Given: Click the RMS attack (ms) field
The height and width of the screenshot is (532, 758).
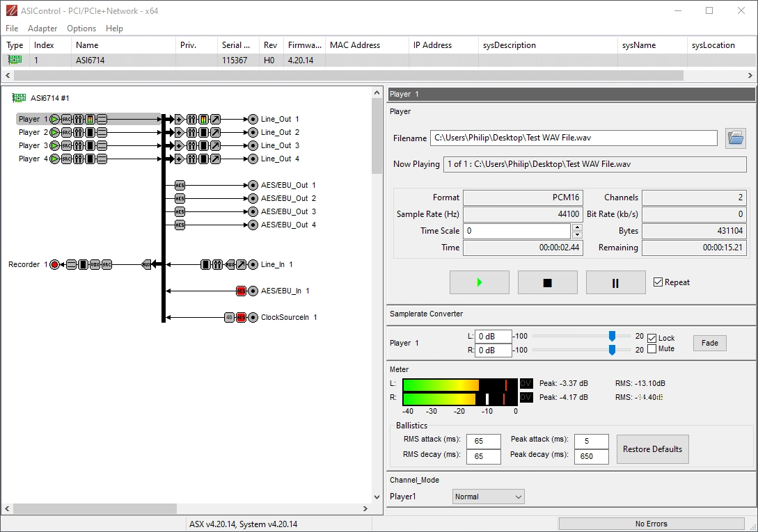Looking at the screenshot, I should tap(484, 441).
